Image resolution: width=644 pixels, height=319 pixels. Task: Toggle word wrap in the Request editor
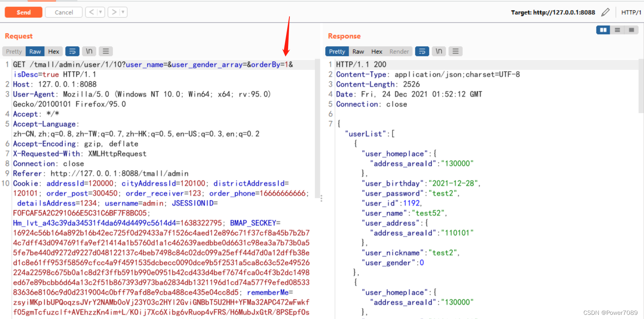[x=73, y=51]
